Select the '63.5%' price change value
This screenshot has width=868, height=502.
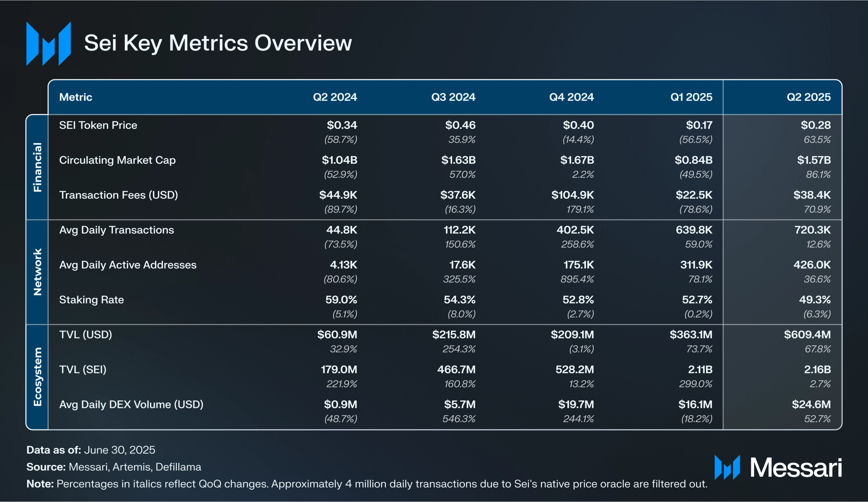click(817, 139)
